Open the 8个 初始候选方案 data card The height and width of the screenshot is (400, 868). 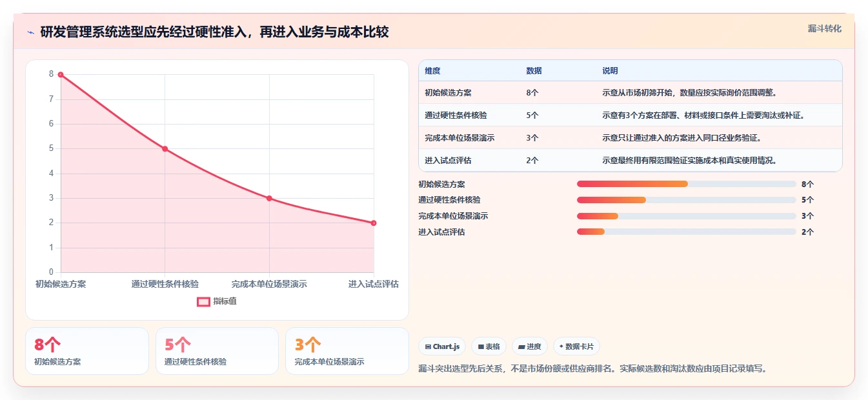87,351
